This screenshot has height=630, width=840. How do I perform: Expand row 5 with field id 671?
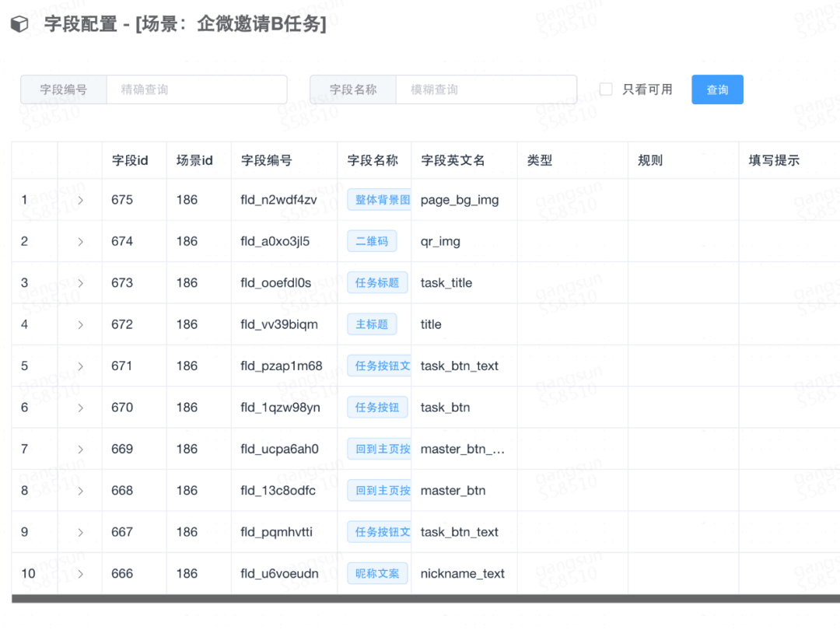(80, 366)
